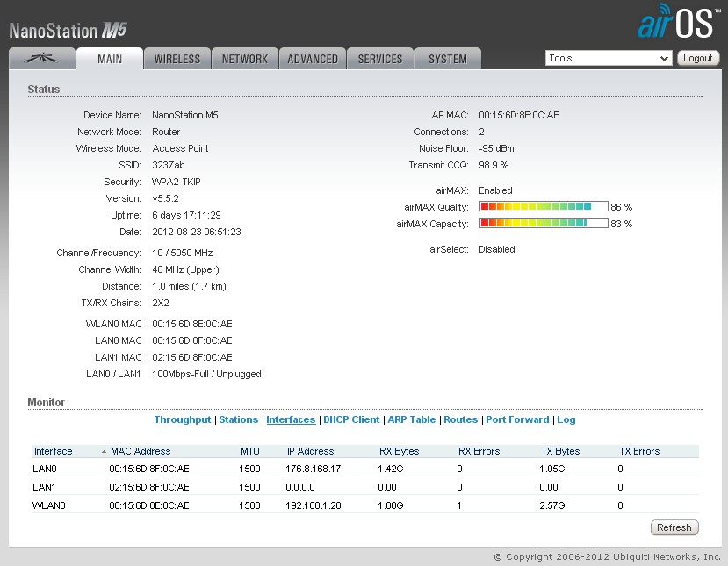Open the Interfaces monitor link
728x566 pixels.
click(291, 419)
